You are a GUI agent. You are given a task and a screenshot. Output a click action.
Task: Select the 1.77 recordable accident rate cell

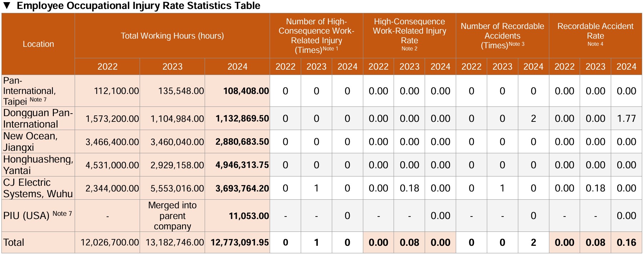626,118
